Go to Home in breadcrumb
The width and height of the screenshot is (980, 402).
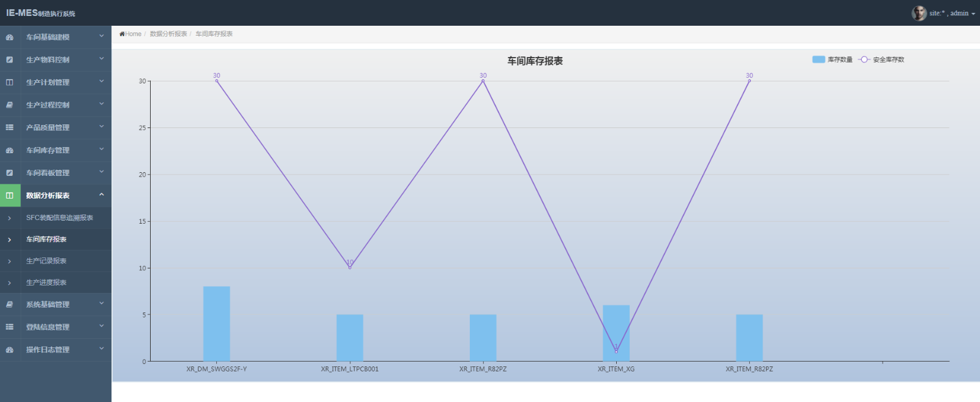coord(132,34)
